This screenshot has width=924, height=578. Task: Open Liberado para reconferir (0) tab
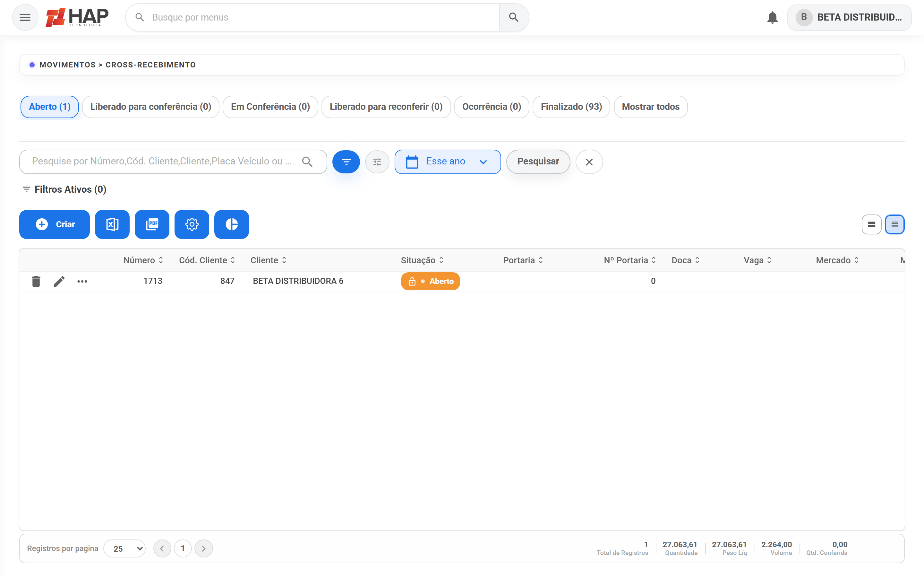[x=386, y=107]
